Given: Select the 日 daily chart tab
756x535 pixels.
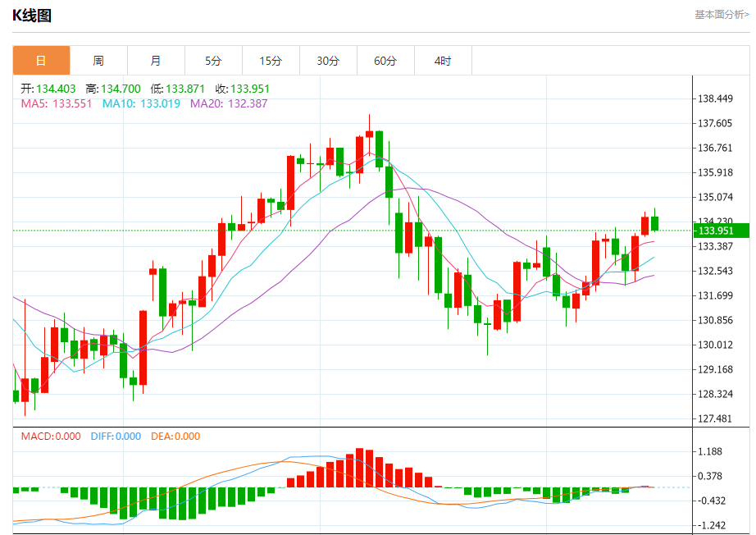Looking at the screenshot, I should coord(42,61).
